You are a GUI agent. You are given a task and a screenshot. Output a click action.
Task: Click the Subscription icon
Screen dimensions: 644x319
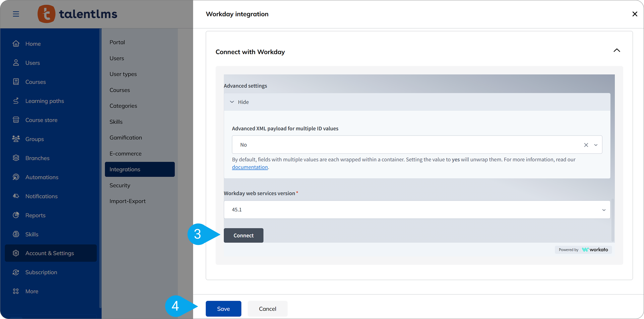coord(16,272)
